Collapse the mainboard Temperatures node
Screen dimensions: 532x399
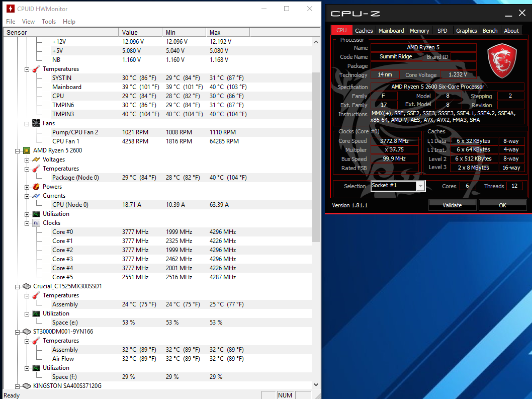point(27,69)
